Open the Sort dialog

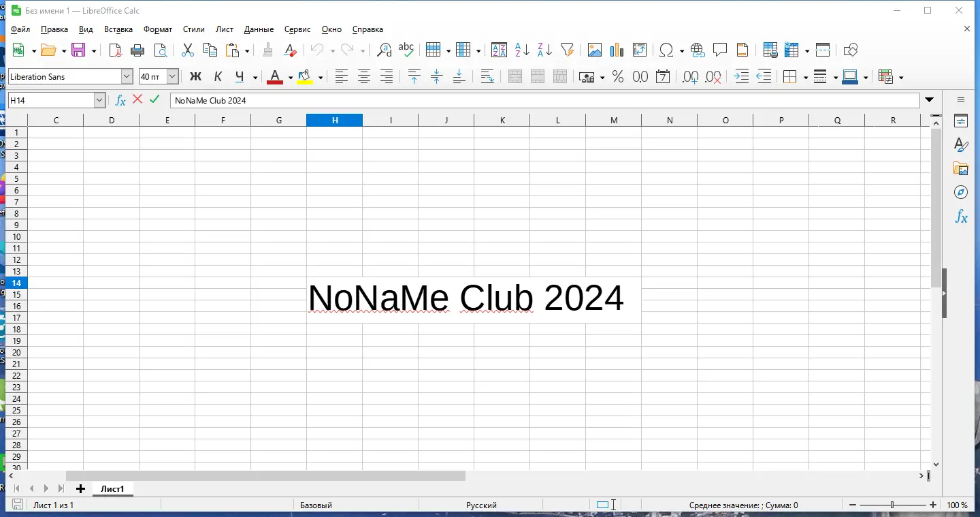tap(500, 50)
